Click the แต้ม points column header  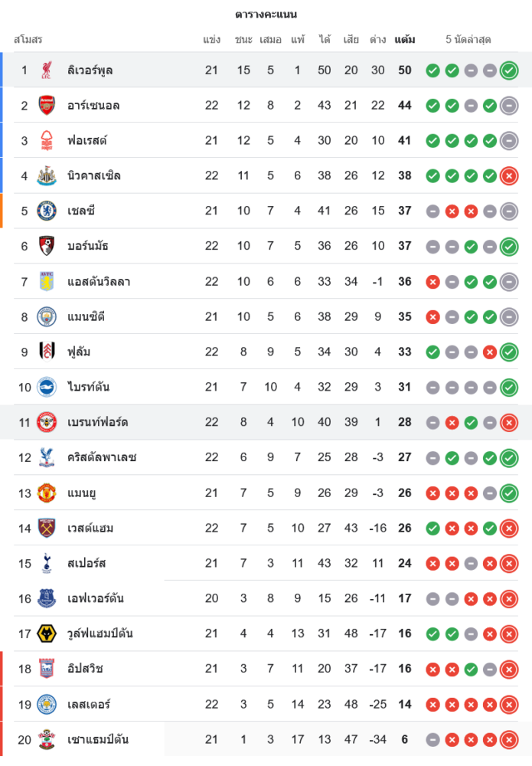pos(405,39)
